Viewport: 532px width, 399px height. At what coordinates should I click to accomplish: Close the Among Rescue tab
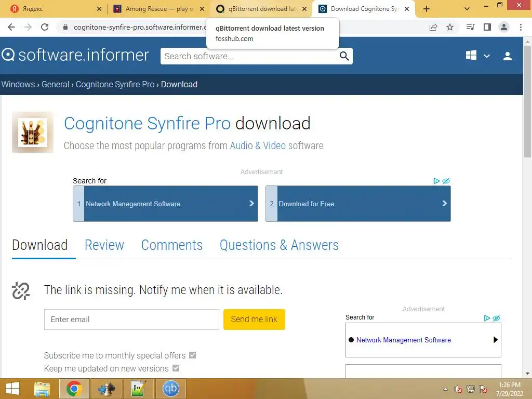point(202,9)
